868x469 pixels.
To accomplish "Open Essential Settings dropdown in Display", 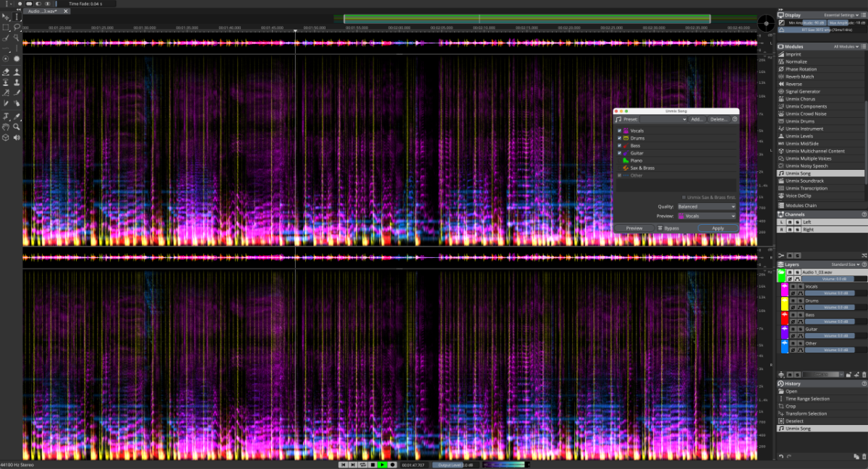I will click(x=842, y=15).
